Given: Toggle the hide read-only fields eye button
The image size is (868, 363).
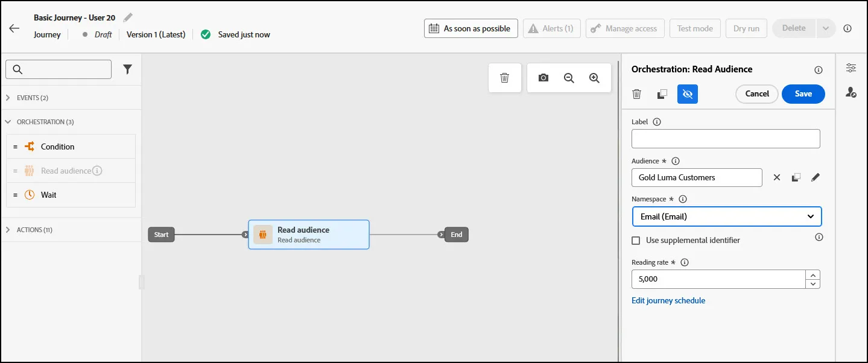Looking at the screenshot, I should pos(688,93).
